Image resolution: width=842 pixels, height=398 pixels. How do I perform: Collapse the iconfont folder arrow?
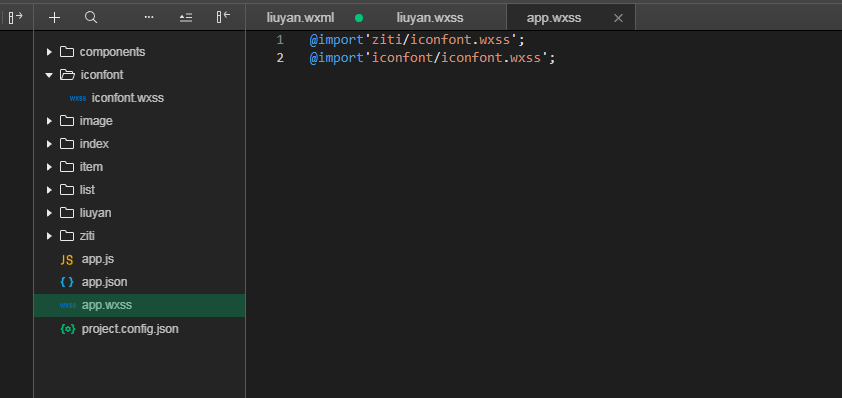tap(49, 75)
